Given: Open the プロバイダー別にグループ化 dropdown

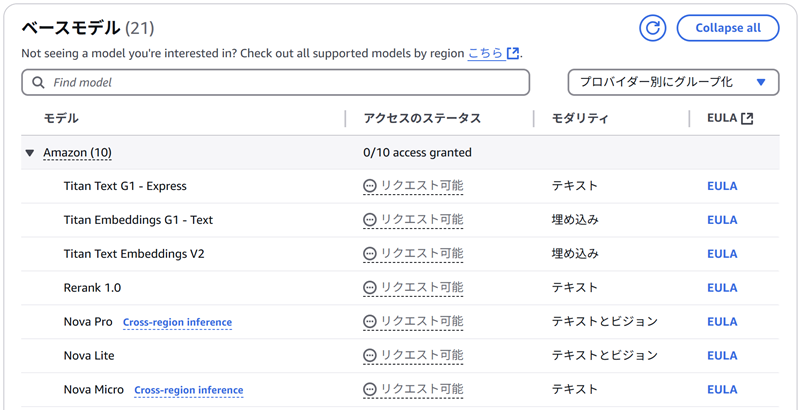Looking at the screenshot, I should click(x=673, y=82).
